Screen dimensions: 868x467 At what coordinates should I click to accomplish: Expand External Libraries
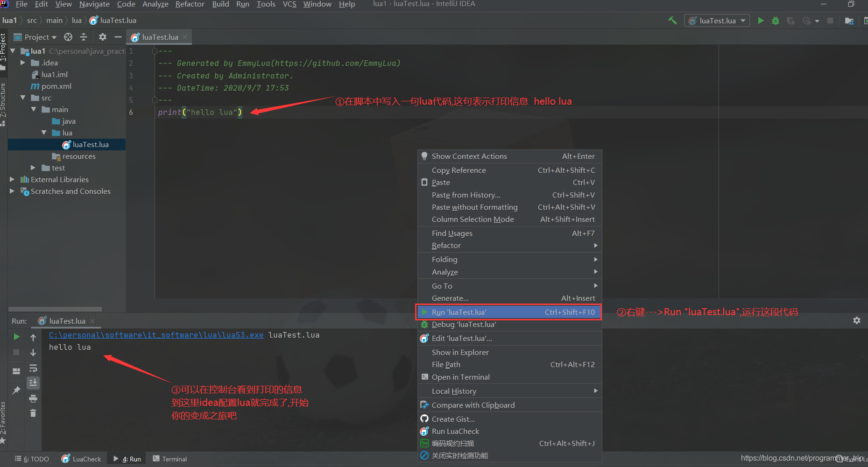coord(12,179)
